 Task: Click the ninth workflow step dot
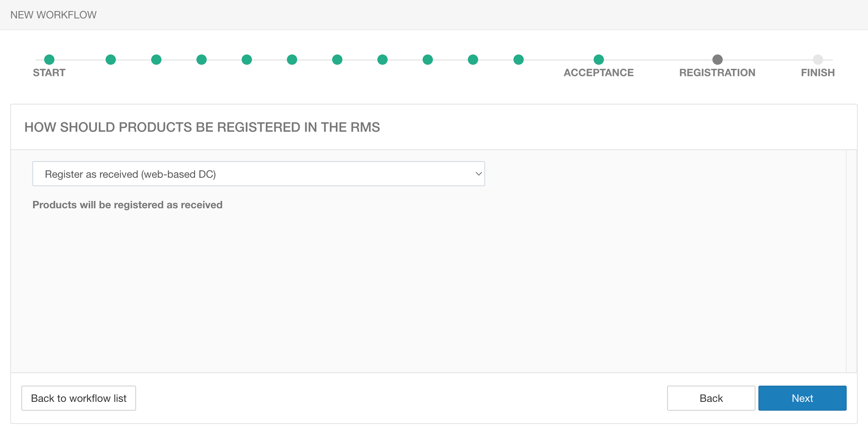[428, 60]
